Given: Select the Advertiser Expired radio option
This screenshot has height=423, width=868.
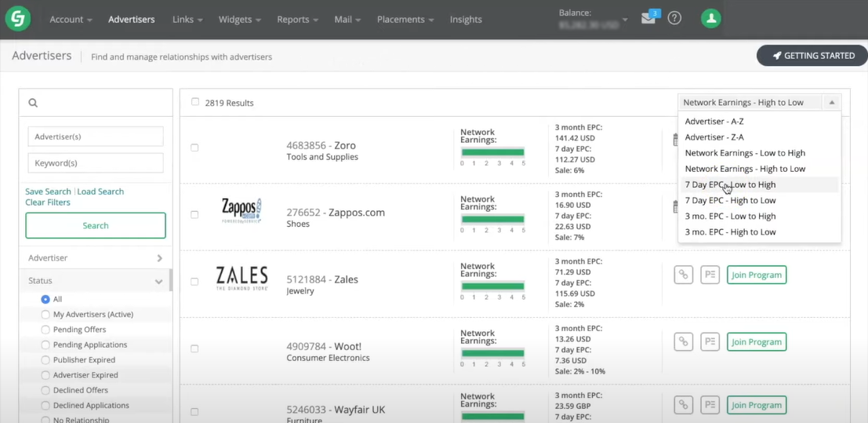Looking at the screenshot, I should [45, 375].
